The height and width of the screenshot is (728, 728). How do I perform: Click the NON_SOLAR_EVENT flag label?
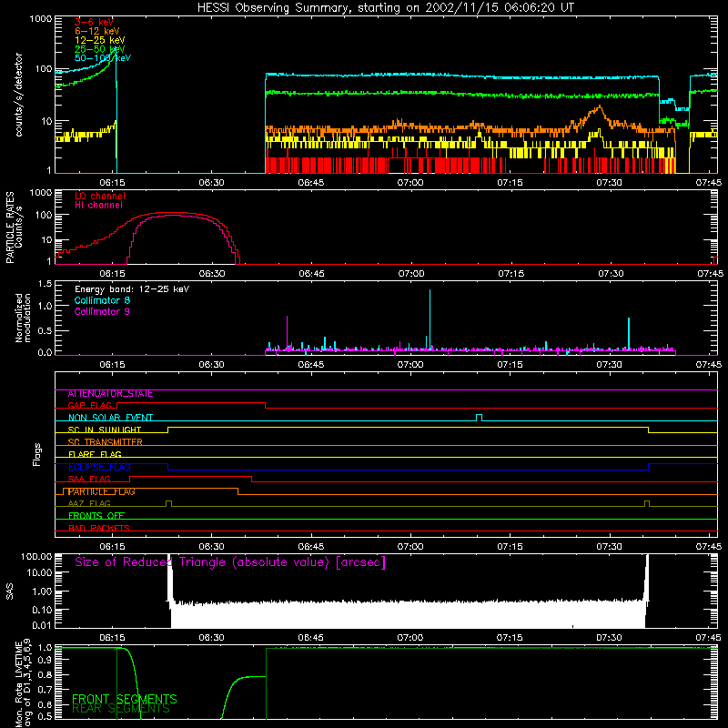tap(110, 418)
